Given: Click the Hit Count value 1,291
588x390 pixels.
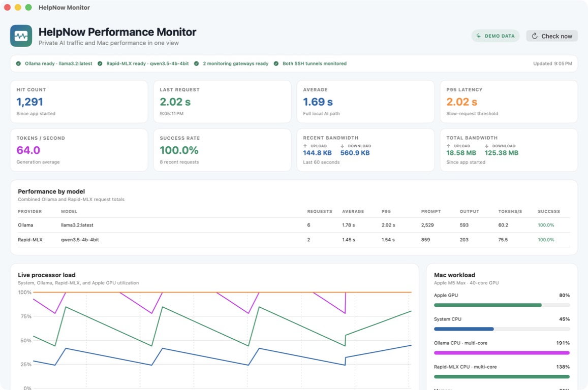Looking at the screenshot, I should [x=29, y=102].
